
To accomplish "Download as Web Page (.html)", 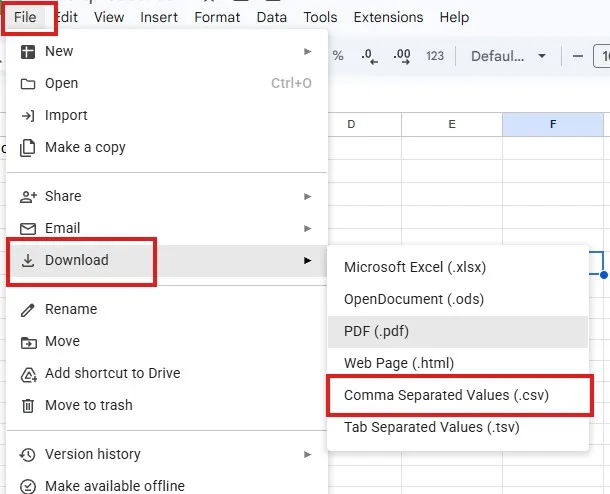I will (x=458, y=363).
